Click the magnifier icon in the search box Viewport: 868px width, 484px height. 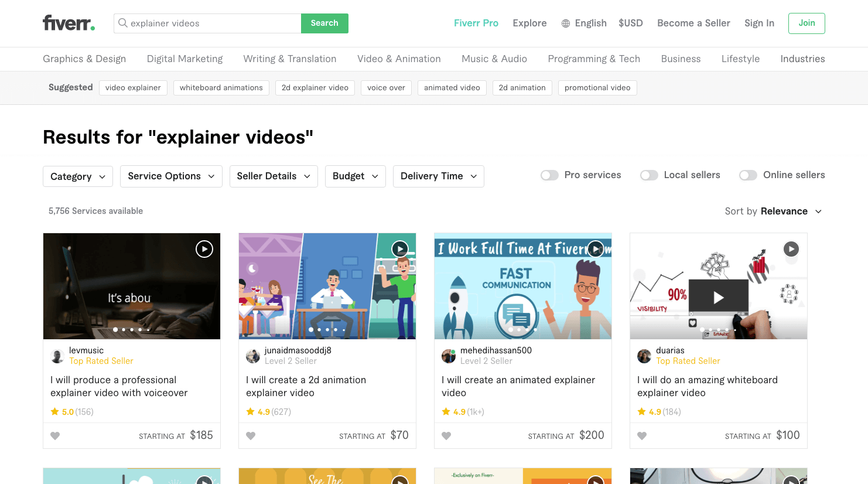pos(123,23)
